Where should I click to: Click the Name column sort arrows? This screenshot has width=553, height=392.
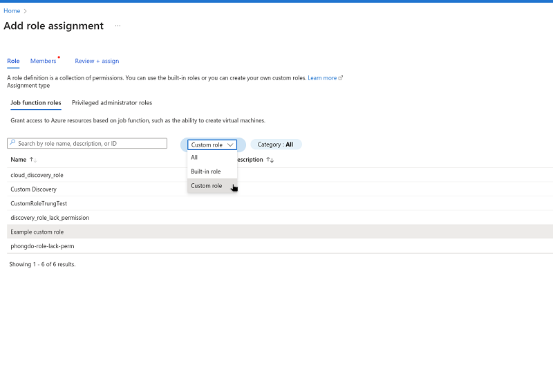(32, 160)
